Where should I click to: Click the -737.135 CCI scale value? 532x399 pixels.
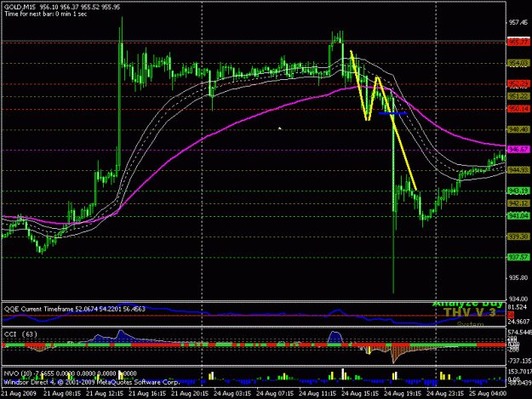point(519,361)
